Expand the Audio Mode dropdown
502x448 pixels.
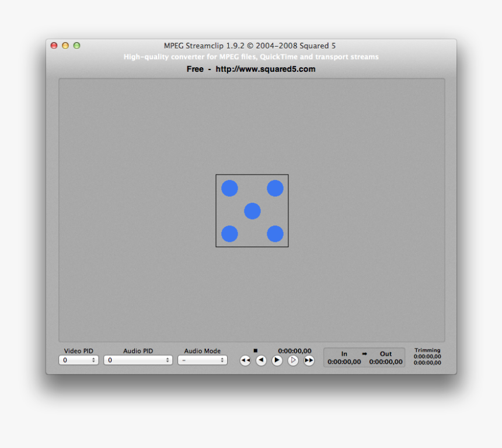pos(203,360)
